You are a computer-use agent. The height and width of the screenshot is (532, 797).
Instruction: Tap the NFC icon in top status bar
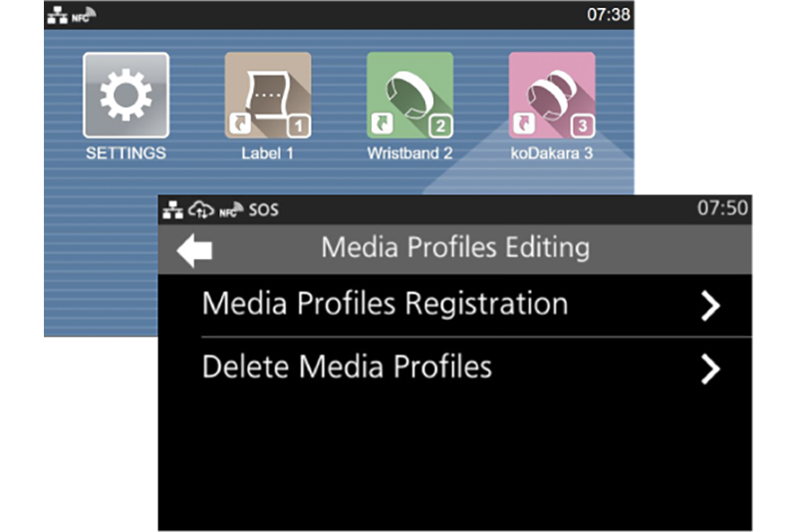tap(85, 16)
